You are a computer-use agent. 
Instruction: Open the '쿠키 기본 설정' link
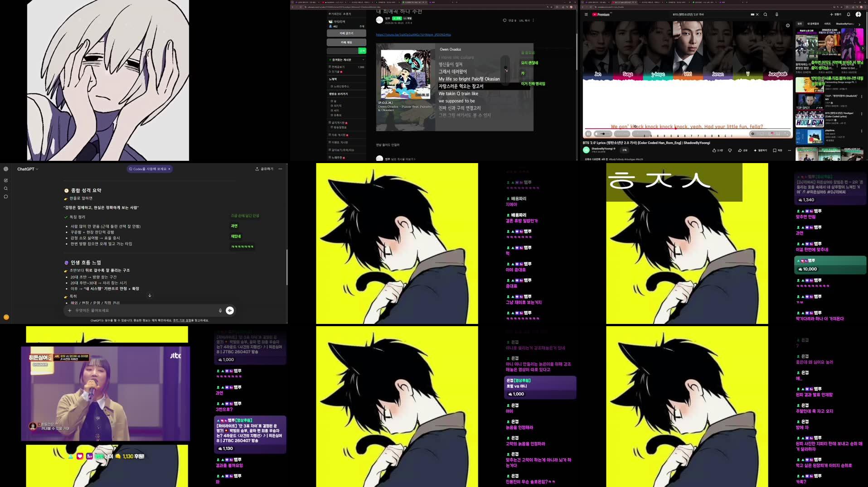[x=182, y=320]
